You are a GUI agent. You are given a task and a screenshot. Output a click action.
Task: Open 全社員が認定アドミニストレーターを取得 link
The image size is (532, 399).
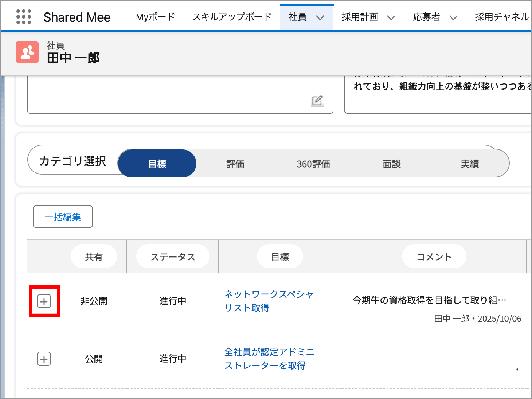(x=268, y=359)
